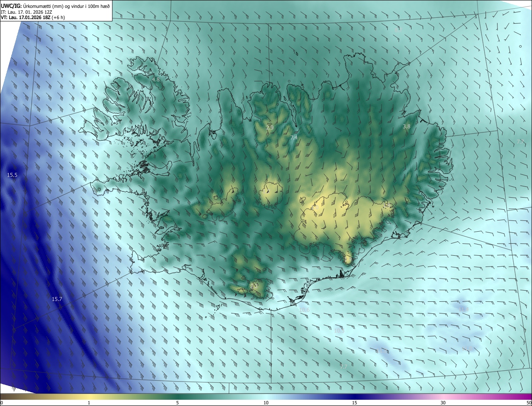Click the 4.8 value over the Westfjords
532x406 pixels.
click(155, 79)
